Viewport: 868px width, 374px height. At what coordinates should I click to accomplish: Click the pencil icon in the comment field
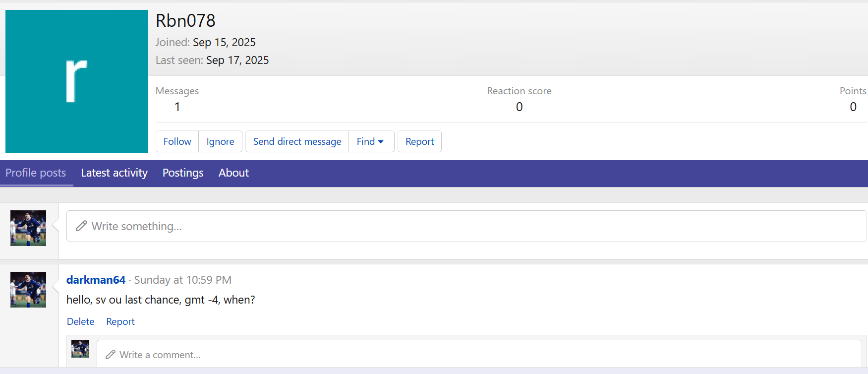point(111,355)
